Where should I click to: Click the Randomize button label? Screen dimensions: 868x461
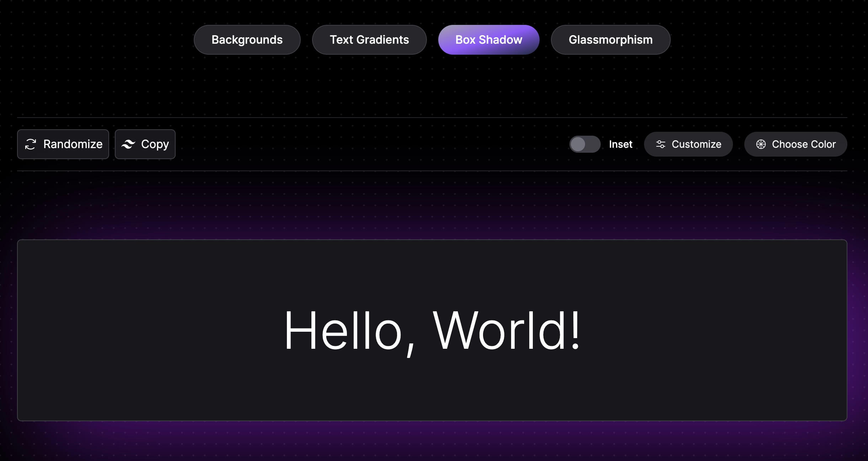pos(73,144)
